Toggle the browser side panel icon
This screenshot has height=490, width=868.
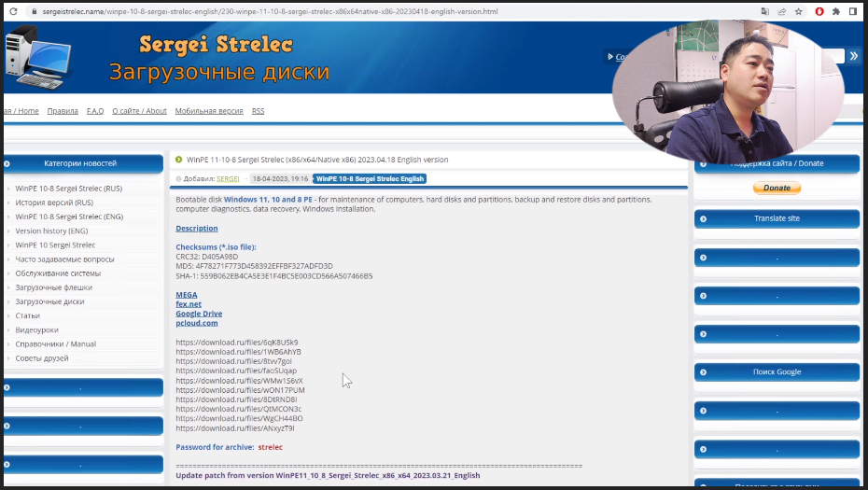852,11
